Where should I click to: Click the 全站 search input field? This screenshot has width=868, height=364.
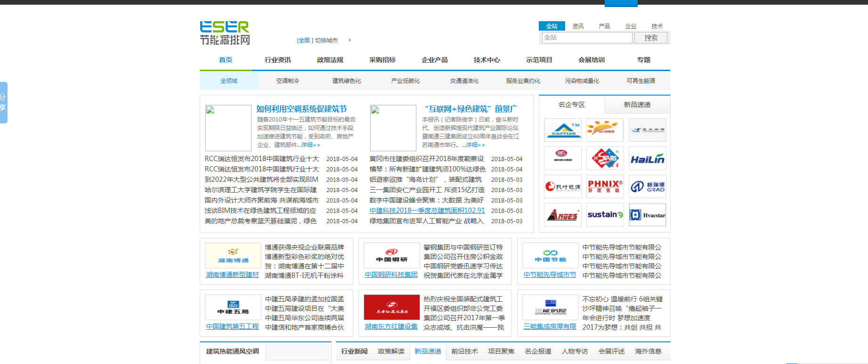[587, 38]
